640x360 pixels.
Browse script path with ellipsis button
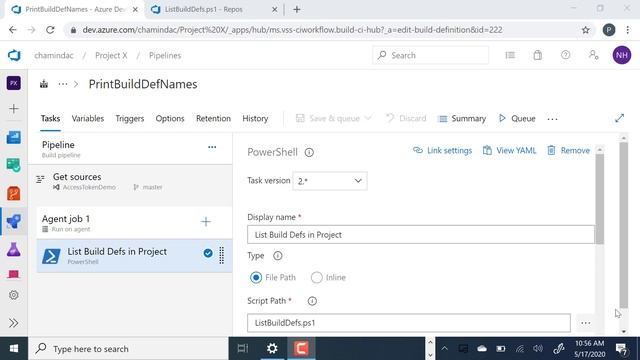pos(586,323)
